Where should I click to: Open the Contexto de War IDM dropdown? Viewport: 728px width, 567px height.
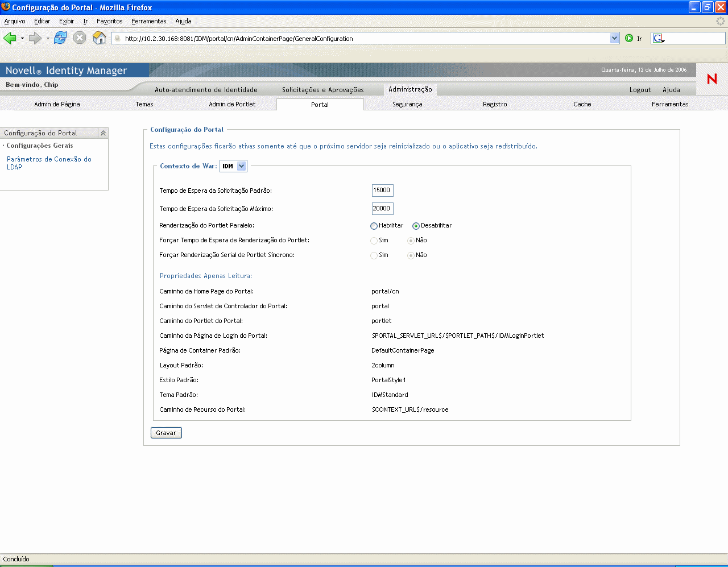[233, 166]
